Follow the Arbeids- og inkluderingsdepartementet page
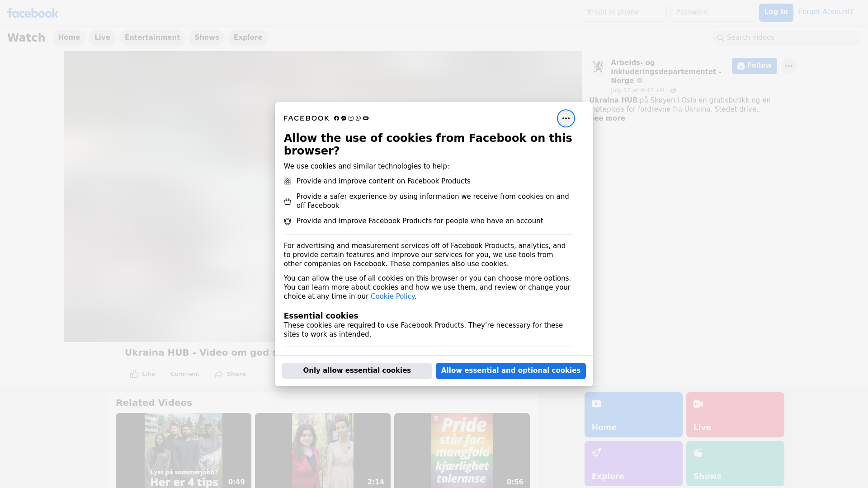Image resolution: width=868 pixels, height=488 pixels. pyautogui.click(x=754, y=66)
